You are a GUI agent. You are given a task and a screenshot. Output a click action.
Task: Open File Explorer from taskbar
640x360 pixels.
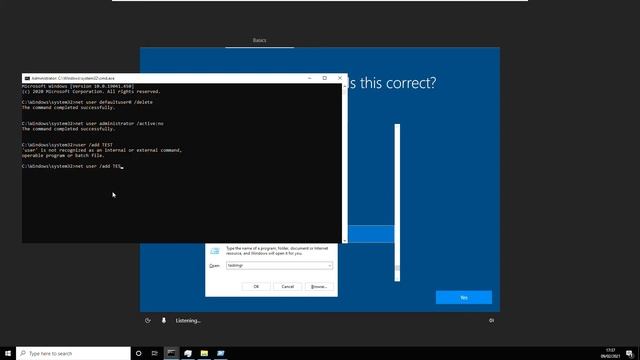[204, 353]
